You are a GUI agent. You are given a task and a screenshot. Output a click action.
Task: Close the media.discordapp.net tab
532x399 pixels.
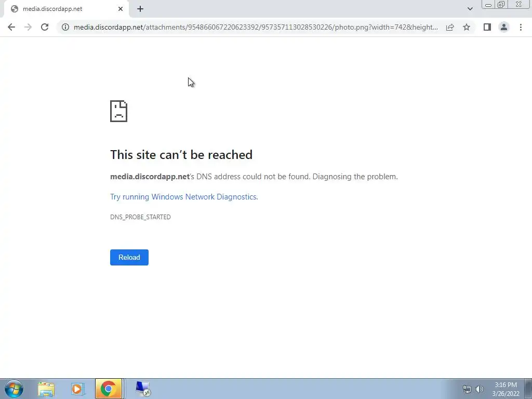(x=121, y=9)
